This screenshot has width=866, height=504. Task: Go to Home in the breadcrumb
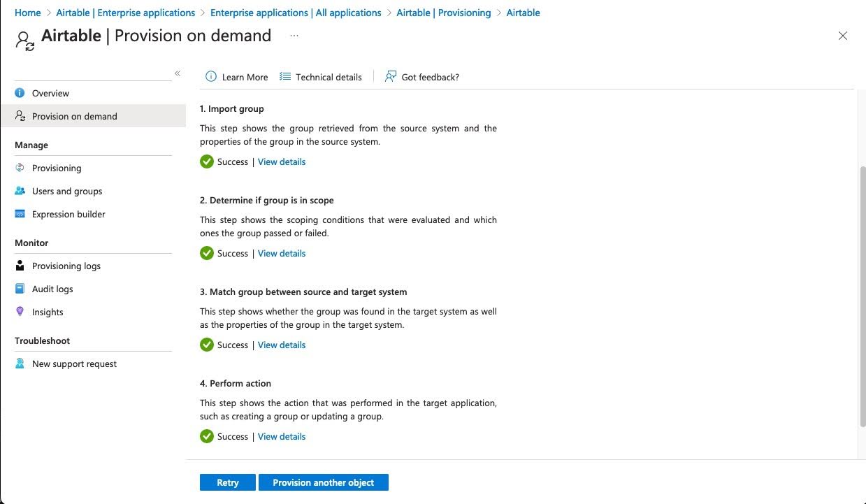click(x=28, y=13)
